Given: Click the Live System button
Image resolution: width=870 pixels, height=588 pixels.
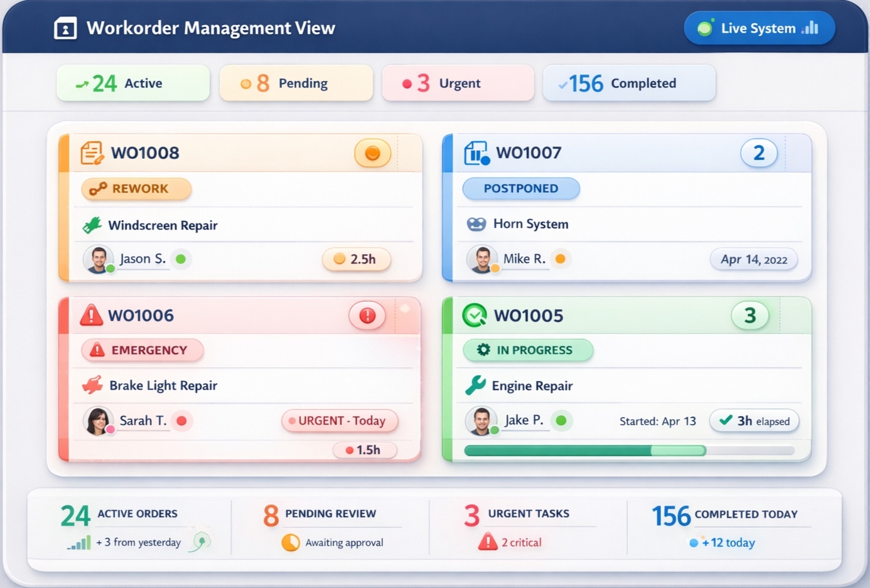Looking at the screenshot, I should [759, 28].
